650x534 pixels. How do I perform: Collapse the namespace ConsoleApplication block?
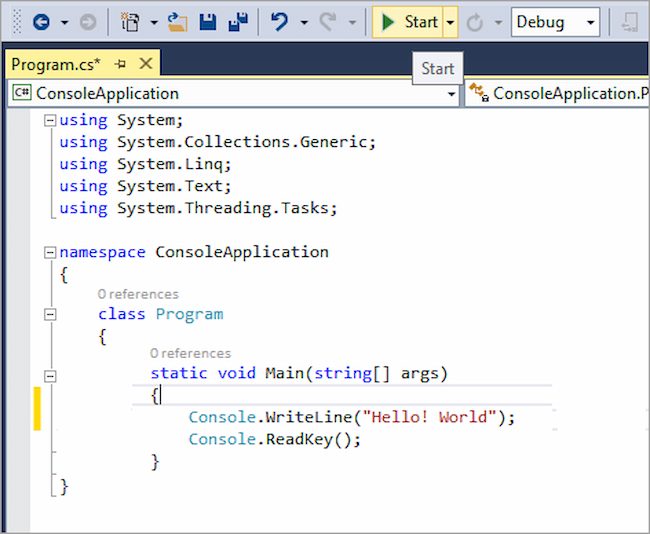(50, 252)
